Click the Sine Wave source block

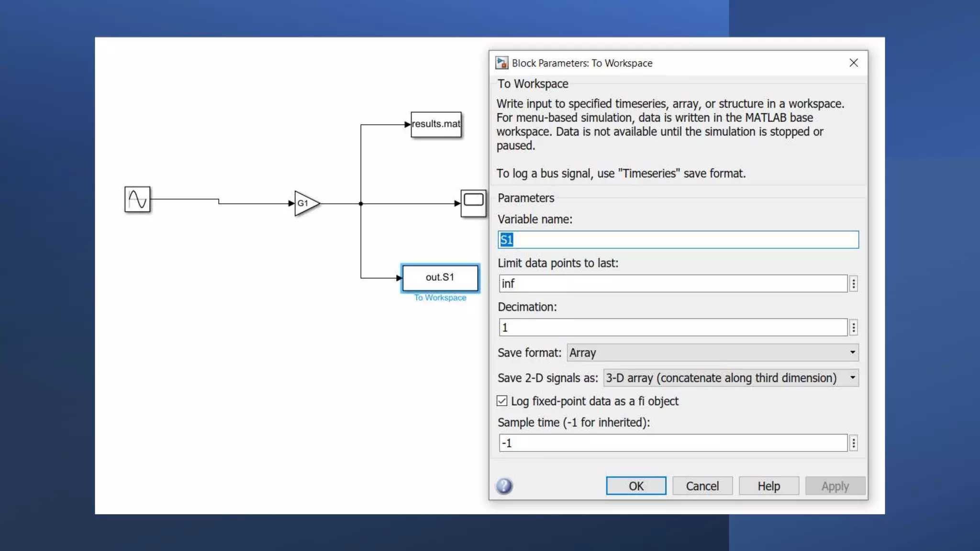[x=137, y=199]
